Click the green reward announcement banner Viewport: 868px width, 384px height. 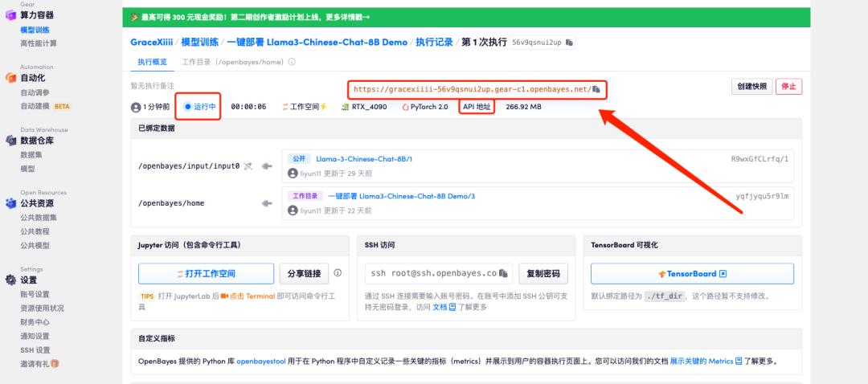click(466, 17)
